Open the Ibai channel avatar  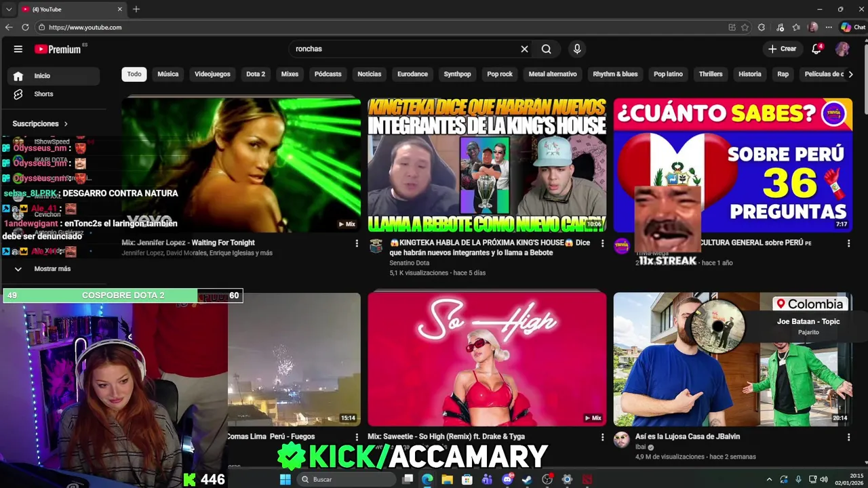pyautogui.click(x=621, y=440)
